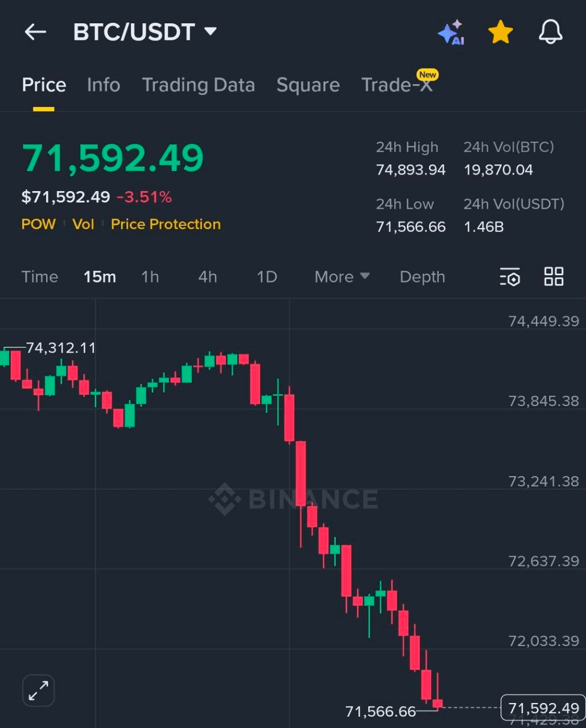Select the 1h chart interval
586x728 pixels.
[150, 277]
